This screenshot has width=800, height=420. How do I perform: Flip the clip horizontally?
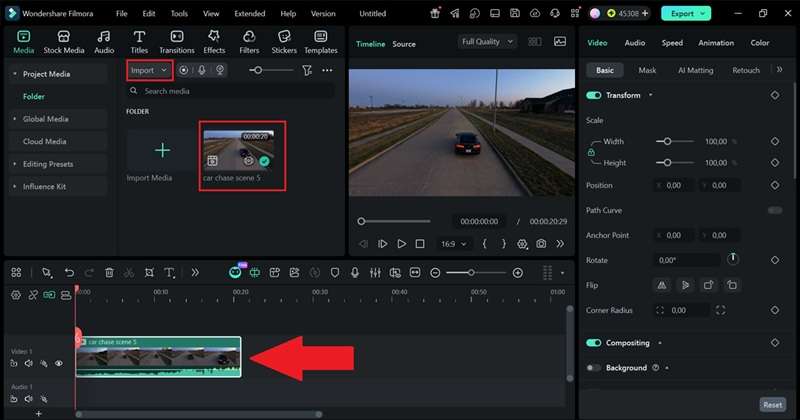tap(662, 285)
